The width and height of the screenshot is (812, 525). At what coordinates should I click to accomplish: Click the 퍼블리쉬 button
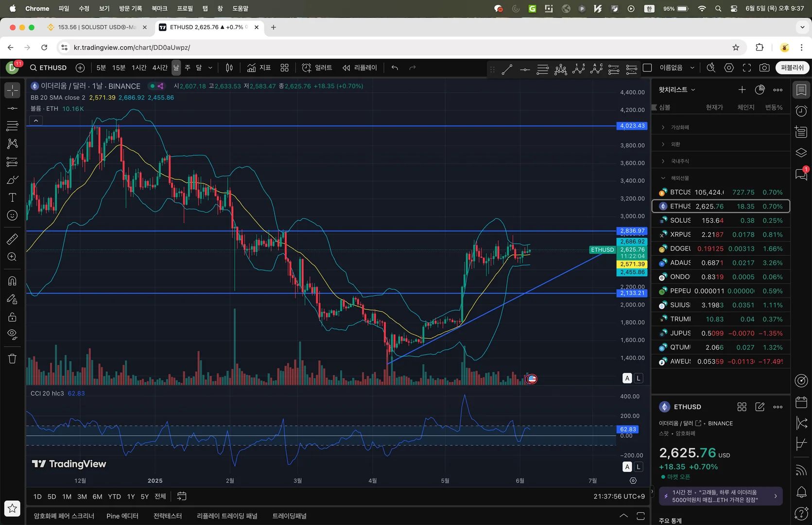[792, 68]
